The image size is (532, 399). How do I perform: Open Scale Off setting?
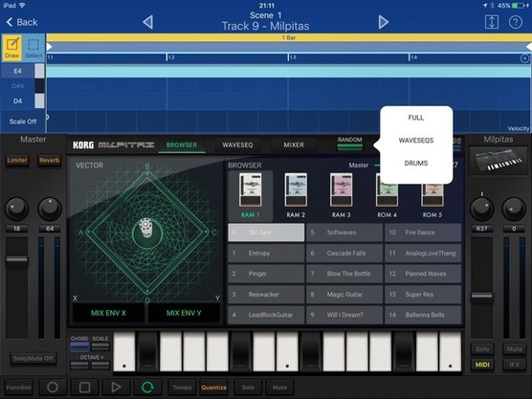click(x=23, y=122)
